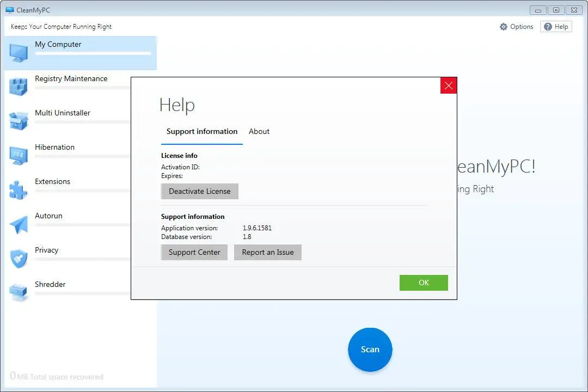Click the Expires label

click(172, 176)
